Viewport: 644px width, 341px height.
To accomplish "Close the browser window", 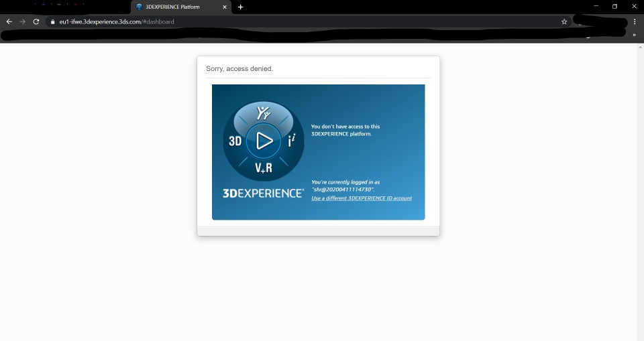I will [634, 6].
